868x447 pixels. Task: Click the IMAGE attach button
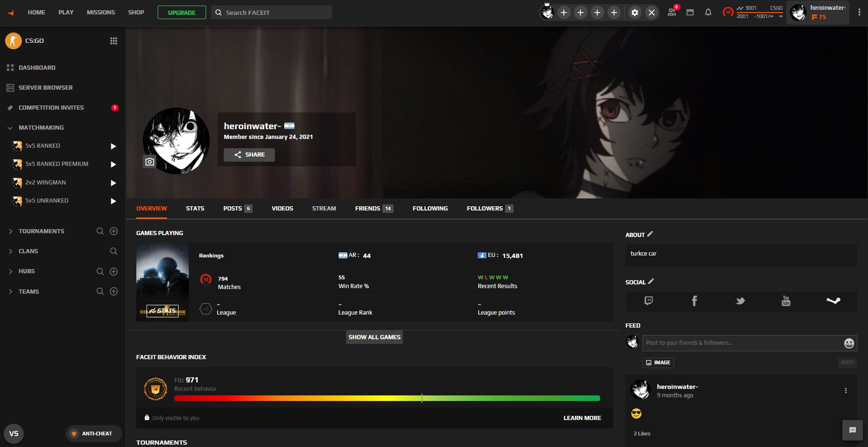click(x=658, y=363)
